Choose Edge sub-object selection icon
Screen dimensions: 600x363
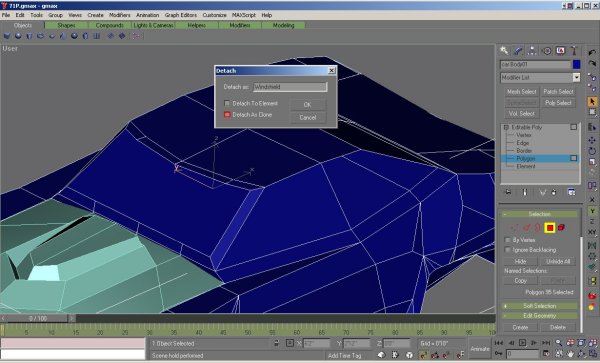click(x=526, y=228)
